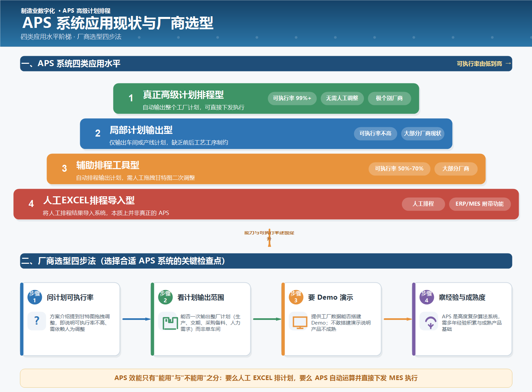Click the number 2 on the blue tier
532x392 pixels.
(98, 133)
